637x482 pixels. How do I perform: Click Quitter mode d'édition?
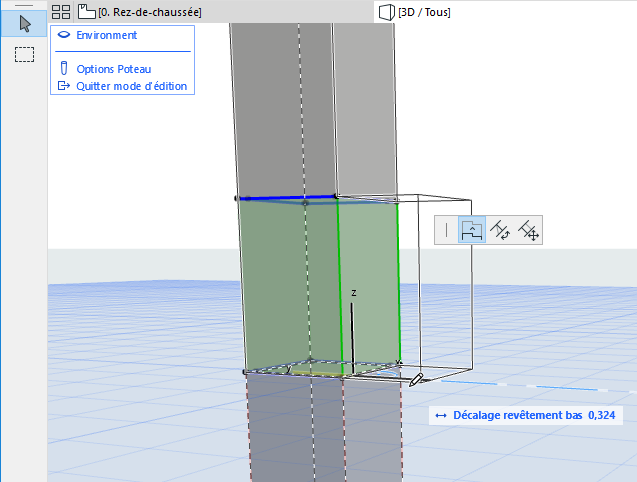click(132, 86)
